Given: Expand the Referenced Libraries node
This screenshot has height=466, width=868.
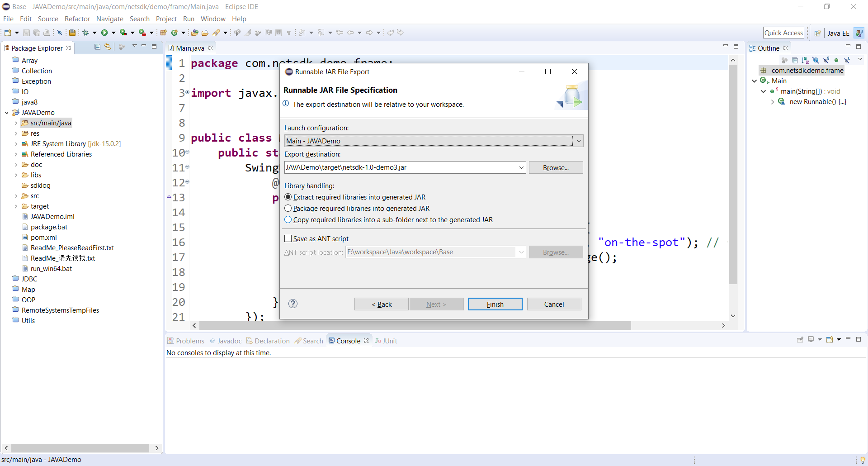Looking at the screenshot, I should (16, 154).
